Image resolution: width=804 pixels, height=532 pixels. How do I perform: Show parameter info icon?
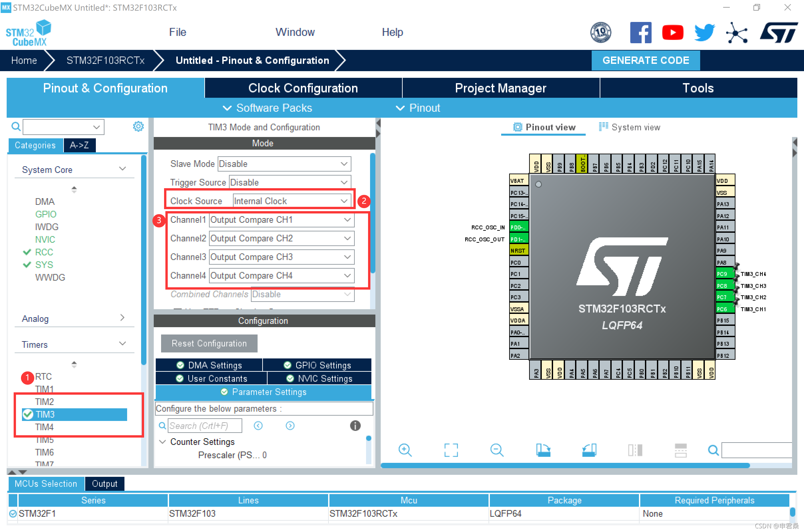(355, 426)
